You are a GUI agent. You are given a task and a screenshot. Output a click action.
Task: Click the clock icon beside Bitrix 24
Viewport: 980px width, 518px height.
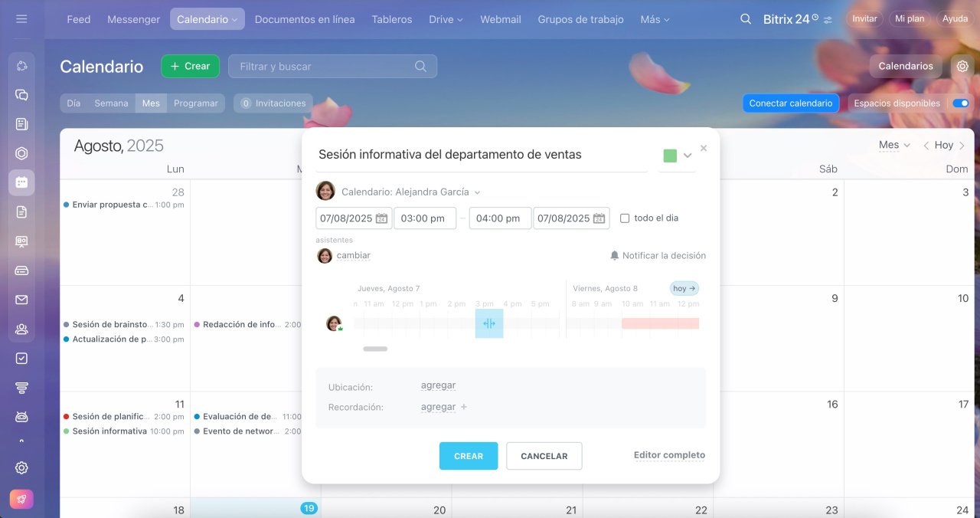815,17
